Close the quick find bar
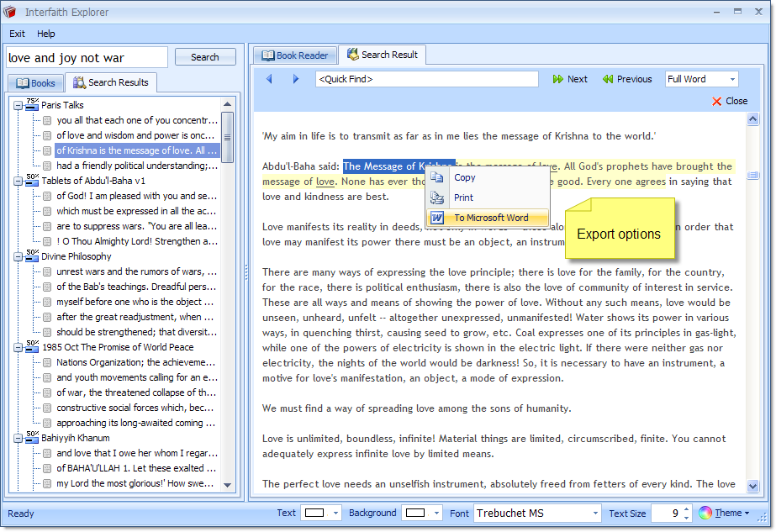The width and height of the screenshot is (776, 532). tap(729, 101)
